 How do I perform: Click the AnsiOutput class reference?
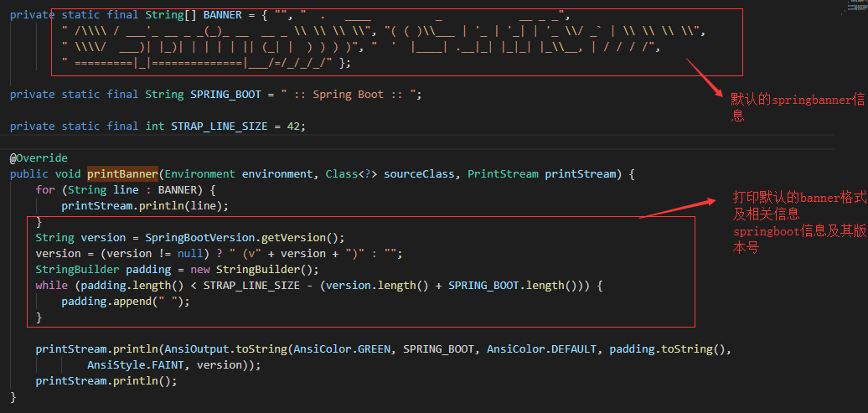[197, 349]
